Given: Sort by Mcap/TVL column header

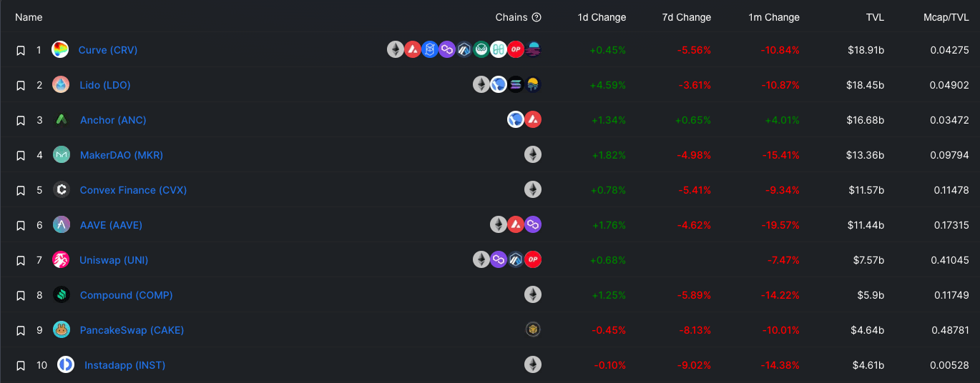Looking at the screenshot, I should pos(946,17).
